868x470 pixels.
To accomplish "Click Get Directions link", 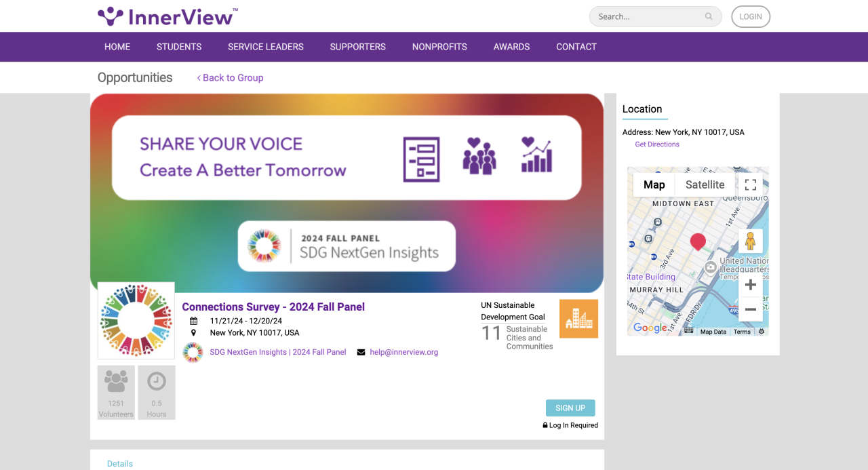I will [x=657, y=144].
